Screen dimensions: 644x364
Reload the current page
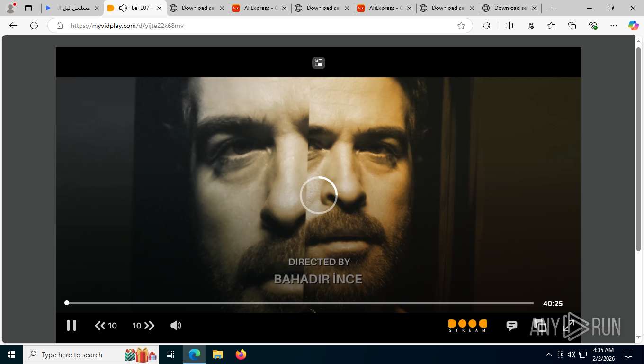[34, 26]
